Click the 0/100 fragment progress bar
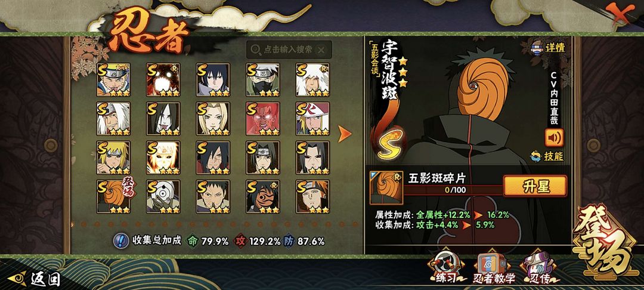Screen dimensions: 644x290 tap(454, 190)
